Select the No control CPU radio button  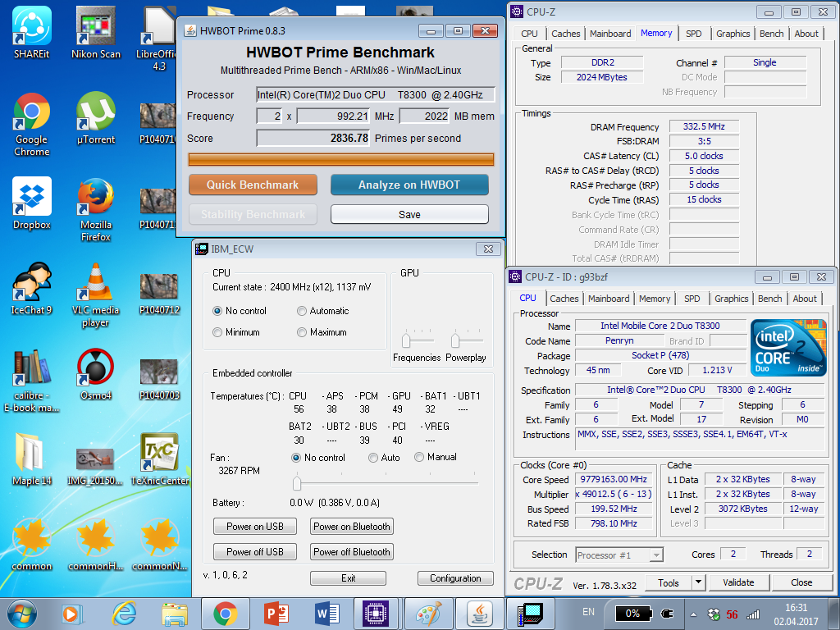pos(217,311)
